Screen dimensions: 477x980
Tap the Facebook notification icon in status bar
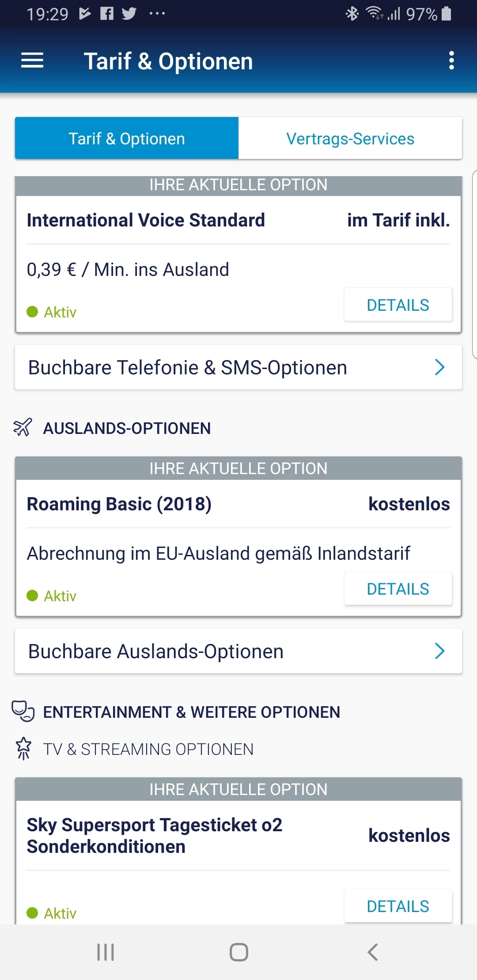click(x=107, y=14)
